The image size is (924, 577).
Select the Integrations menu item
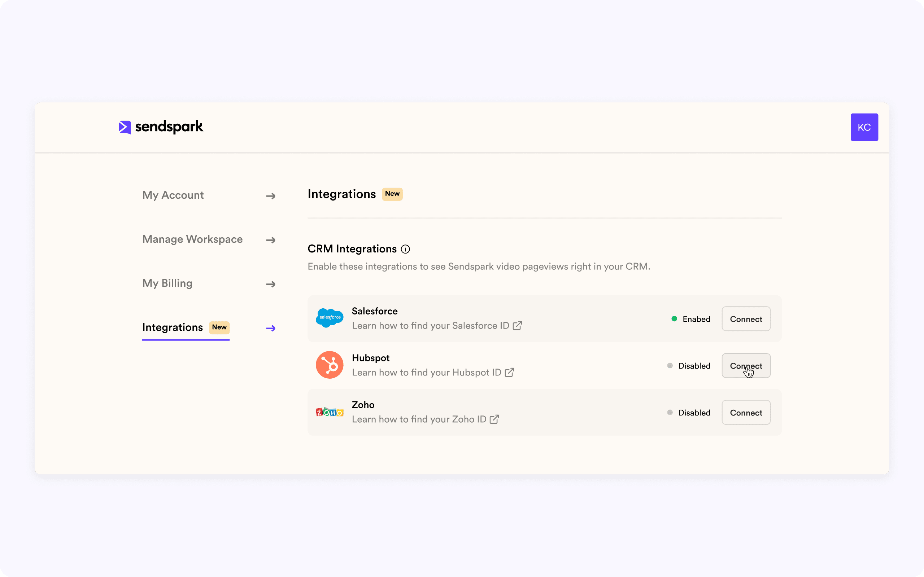(x=172, y=326)
